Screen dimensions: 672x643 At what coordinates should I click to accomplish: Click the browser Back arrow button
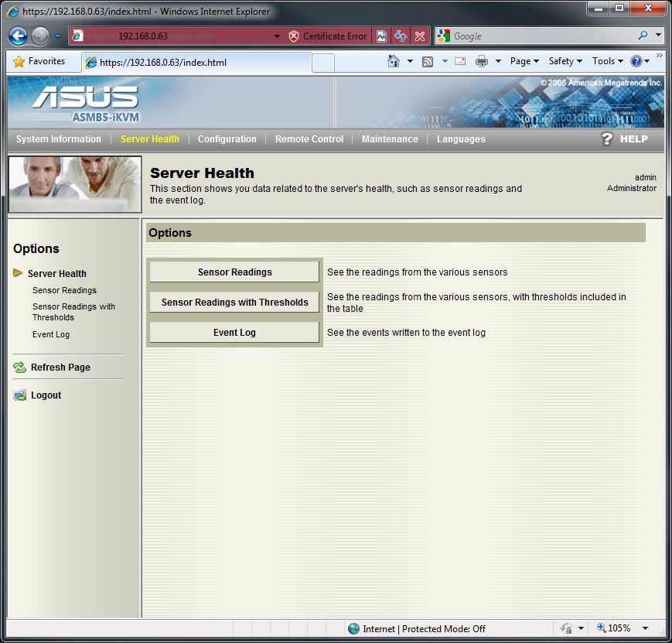(18, 36)
